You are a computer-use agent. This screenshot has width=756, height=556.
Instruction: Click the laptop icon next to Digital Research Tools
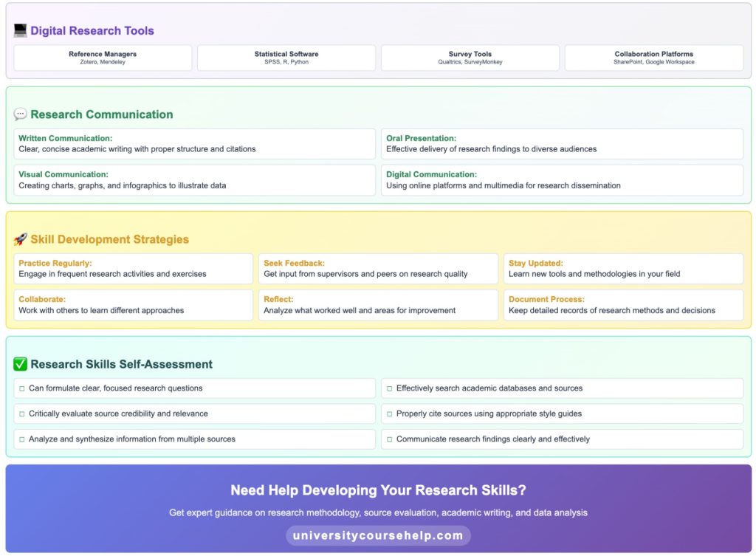(x=19, y=30)
